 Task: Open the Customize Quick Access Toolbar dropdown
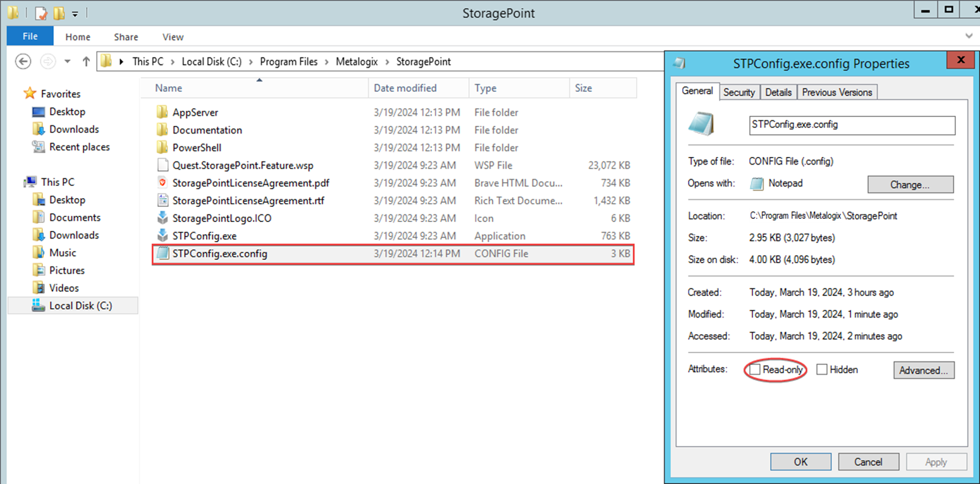pyautogui.click(x=75, y=13)
